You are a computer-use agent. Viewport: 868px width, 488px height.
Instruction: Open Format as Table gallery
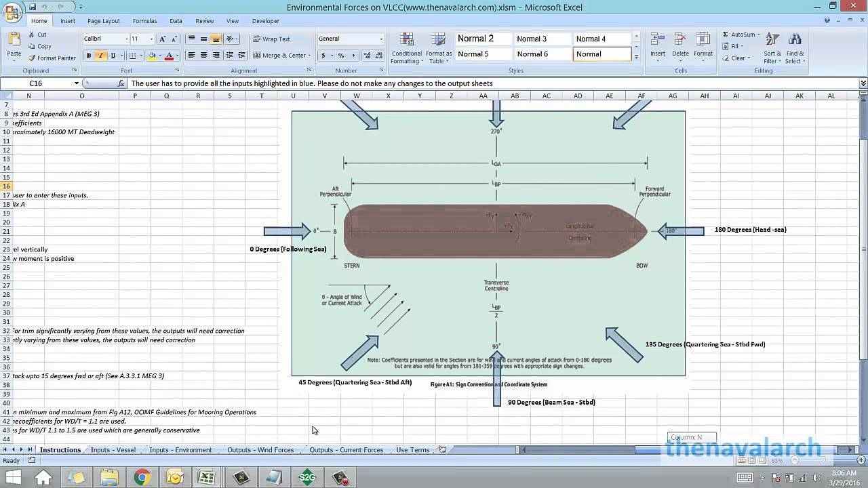pyautogui.click(x=439, y=48)
